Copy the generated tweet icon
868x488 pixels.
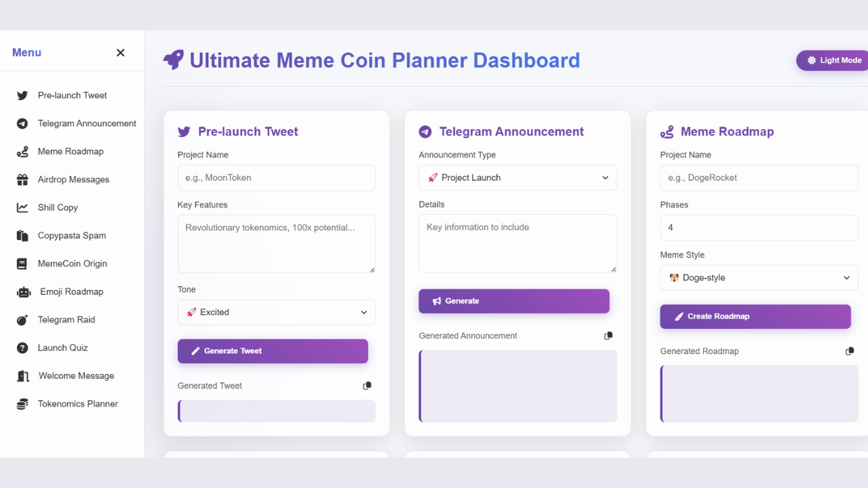click(367, 386)
